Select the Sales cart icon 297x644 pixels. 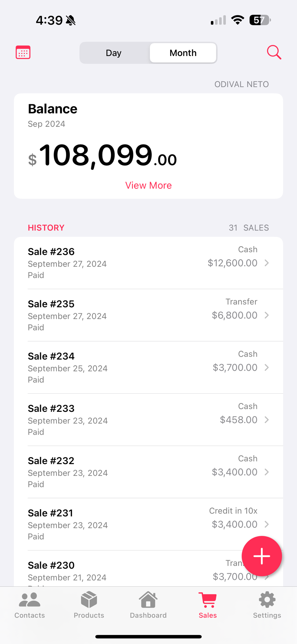208,600
